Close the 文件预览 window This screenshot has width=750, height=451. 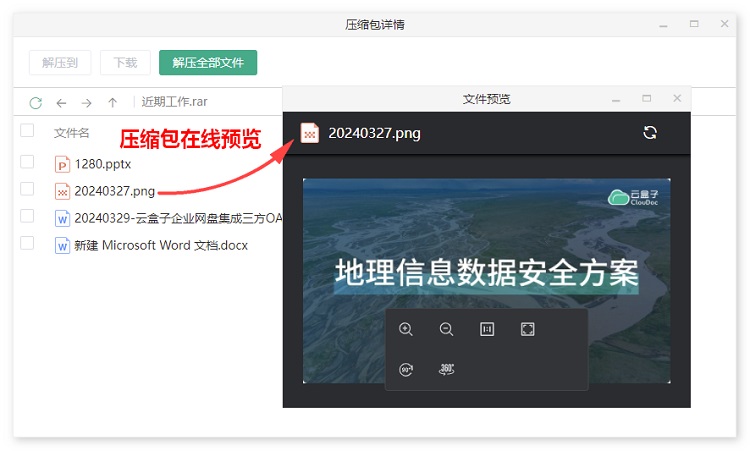677,98
